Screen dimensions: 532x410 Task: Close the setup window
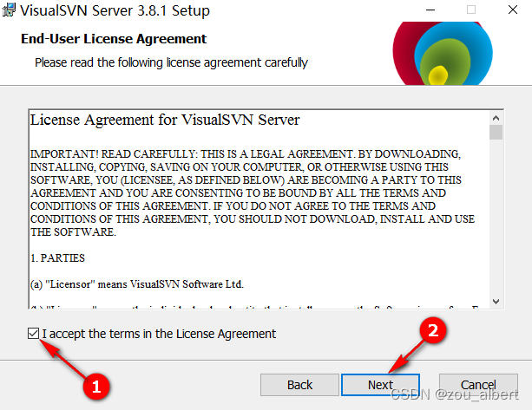click(513, 10)
